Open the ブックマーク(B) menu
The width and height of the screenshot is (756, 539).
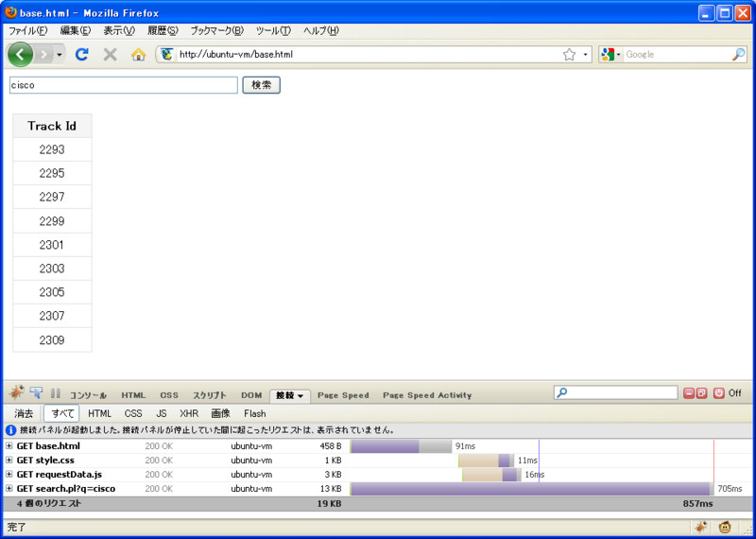[217, 31]
